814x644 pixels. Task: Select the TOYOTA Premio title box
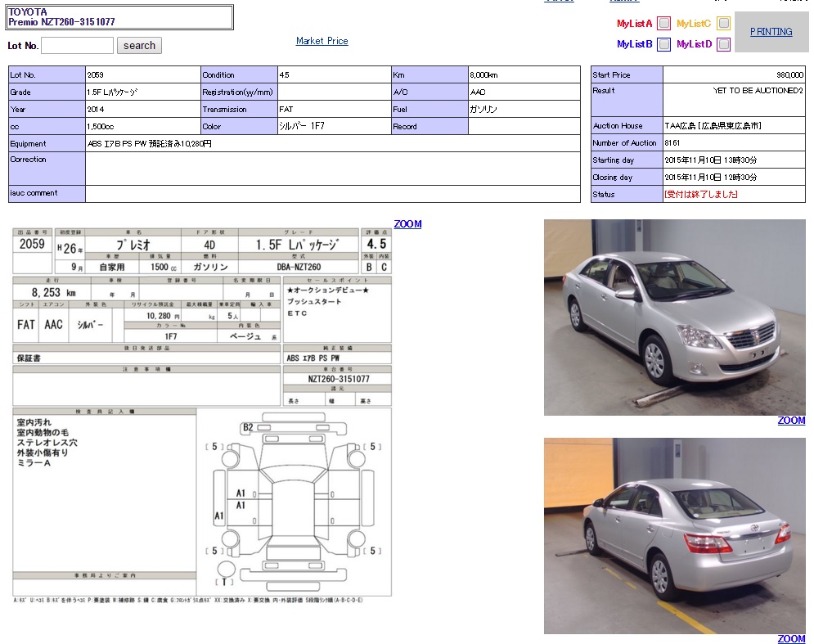tap(120, 17)
